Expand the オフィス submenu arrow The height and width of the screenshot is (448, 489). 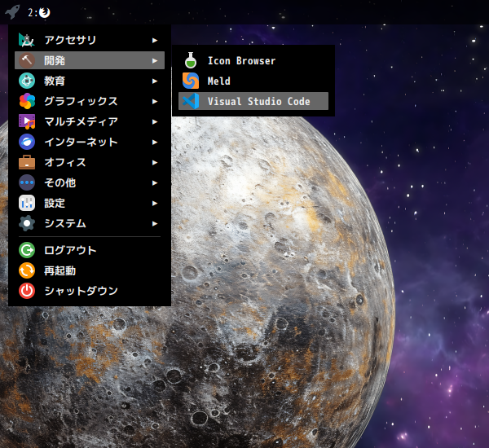(155, 162)
